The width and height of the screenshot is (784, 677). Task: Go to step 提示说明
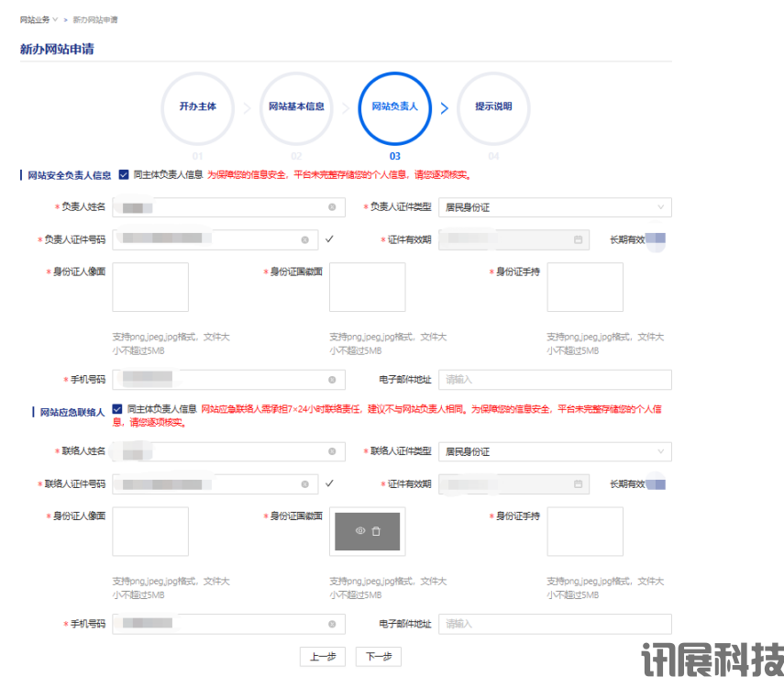493,108
